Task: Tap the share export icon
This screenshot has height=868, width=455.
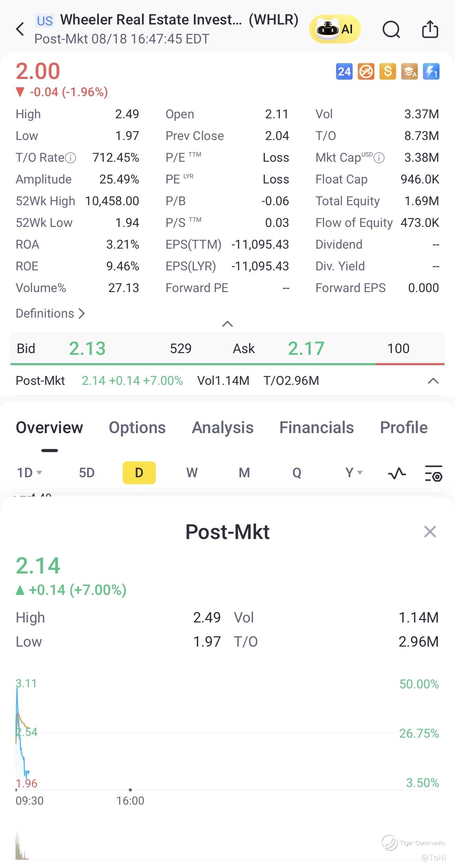Action: coord(430,29)
